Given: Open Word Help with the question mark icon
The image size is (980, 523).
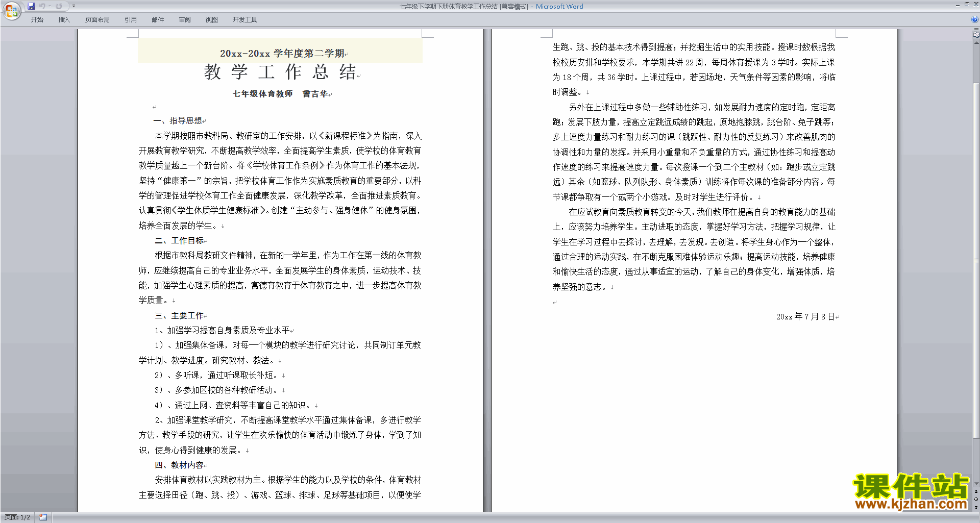Looking at the screenshot, I should [x=975, y=20].
